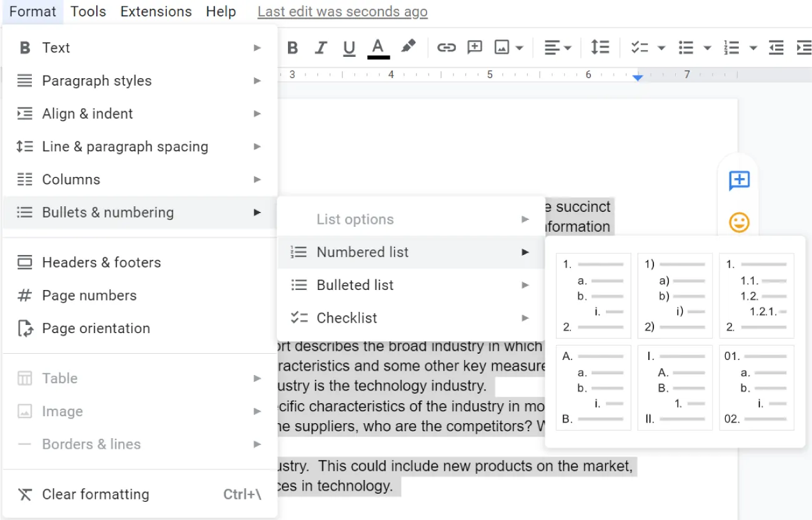
Task: Increase paragraph indent
Action: point(804,47)
